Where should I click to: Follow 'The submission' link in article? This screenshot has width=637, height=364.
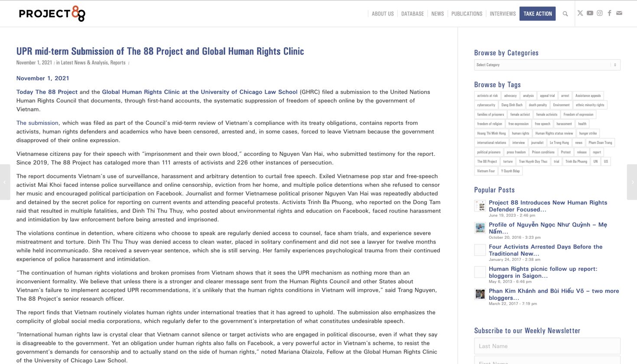pyautogui.click(x=37, y=123)
